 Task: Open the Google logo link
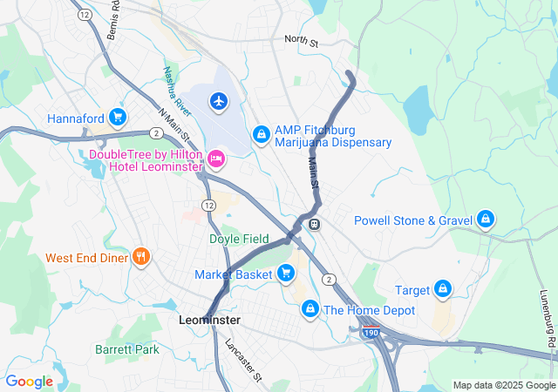30,382
